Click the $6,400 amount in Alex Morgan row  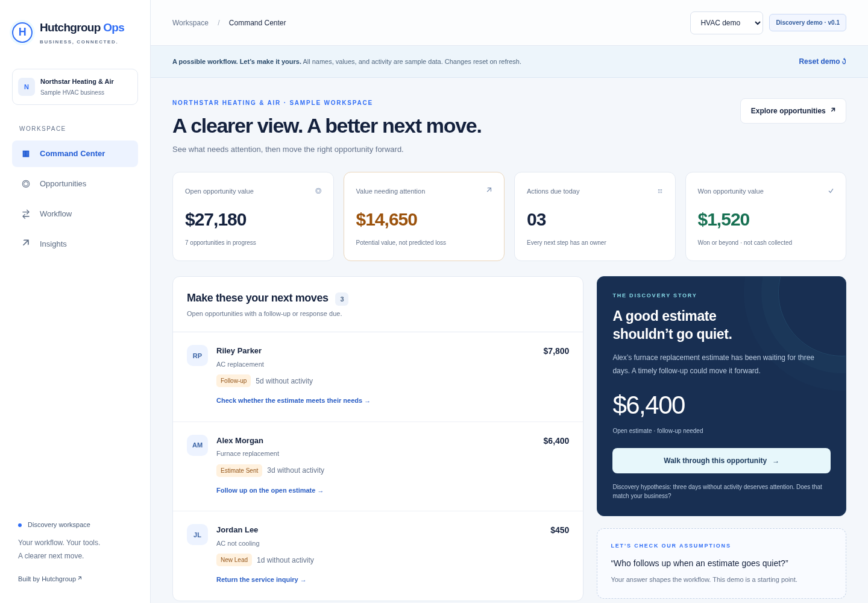pyautogui.click(x=556, y=441)
